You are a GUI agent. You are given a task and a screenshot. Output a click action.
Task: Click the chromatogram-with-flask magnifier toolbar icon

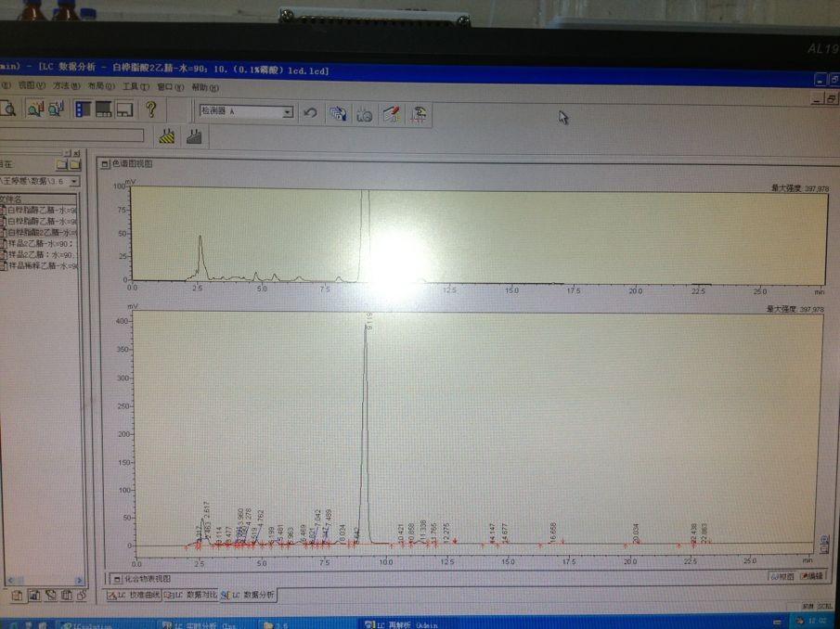[57, 109]
